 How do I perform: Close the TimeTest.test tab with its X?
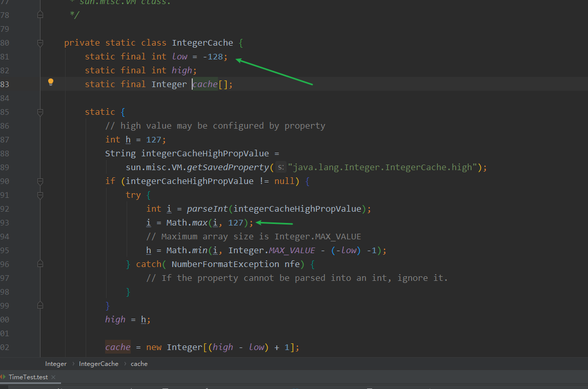coord(53,377)
